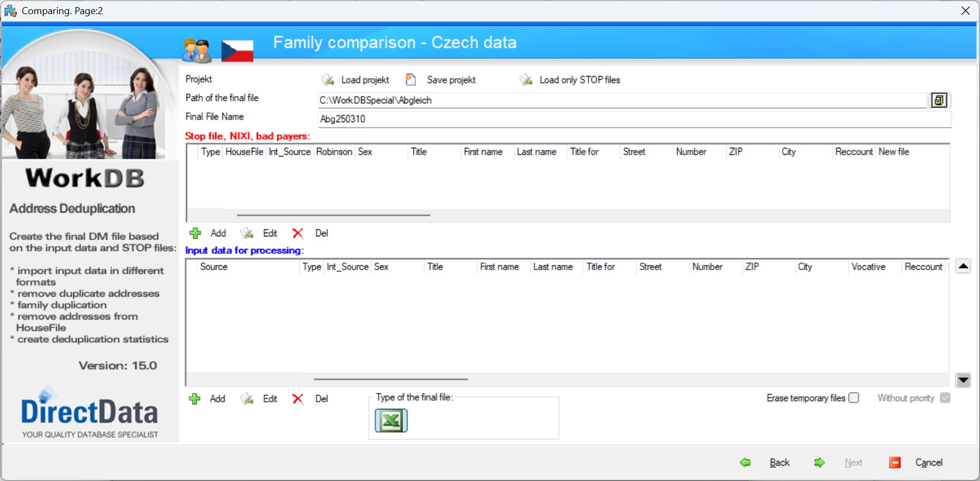Click Edit pencil icon under Input data table
The height and width of the screenshot is (481, 980).
point(247,399)
